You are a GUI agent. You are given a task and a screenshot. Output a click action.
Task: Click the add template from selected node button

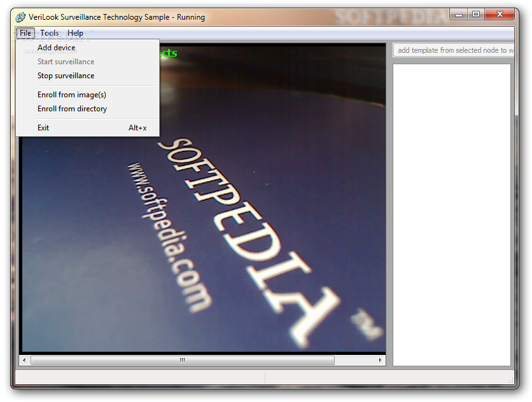tap(454, 50)
